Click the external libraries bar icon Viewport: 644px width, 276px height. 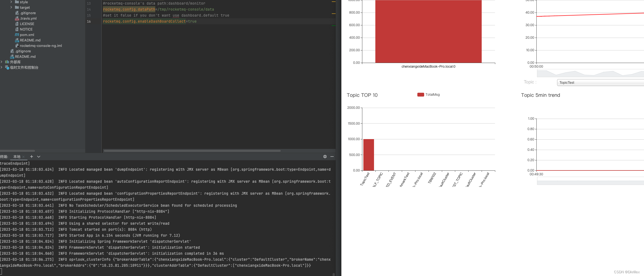pos(7,62)
